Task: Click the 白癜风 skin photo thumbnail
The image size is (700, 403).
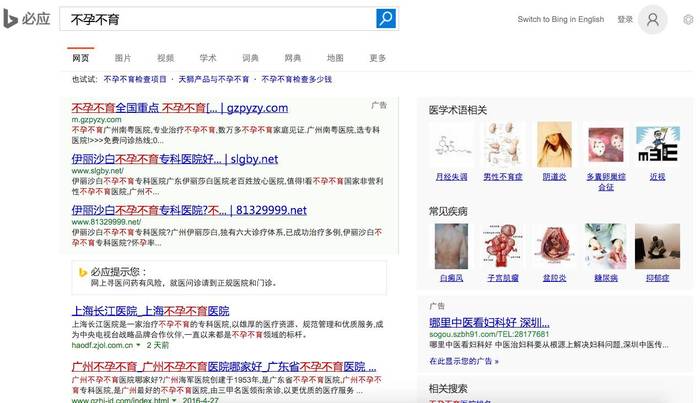Action: click(451, 246)
